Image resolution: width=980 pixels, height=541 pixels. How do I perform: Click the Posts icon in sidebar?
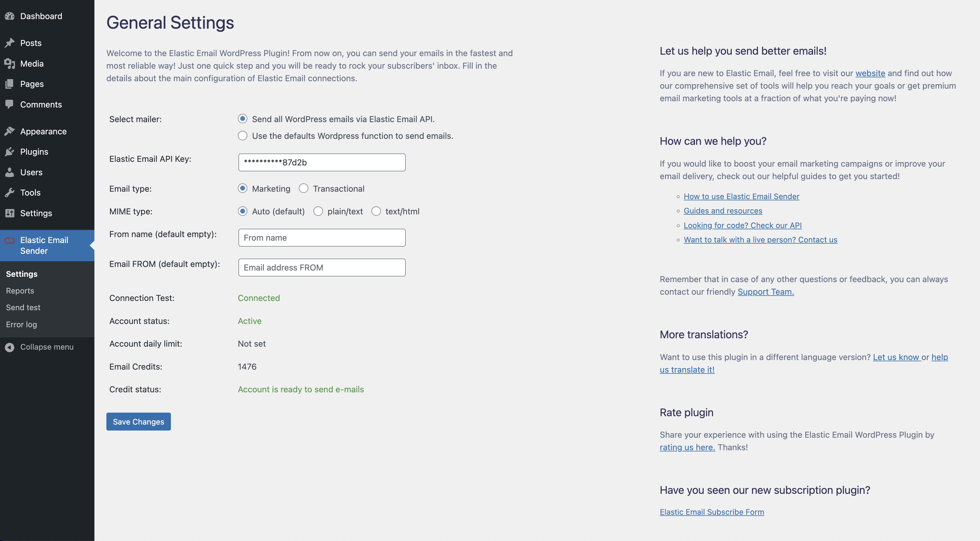pos(10,43)
